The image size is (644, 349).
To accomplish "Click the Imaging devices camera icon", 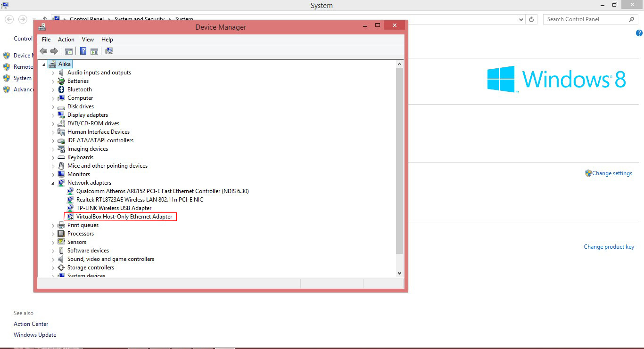I will pos(61,149).
